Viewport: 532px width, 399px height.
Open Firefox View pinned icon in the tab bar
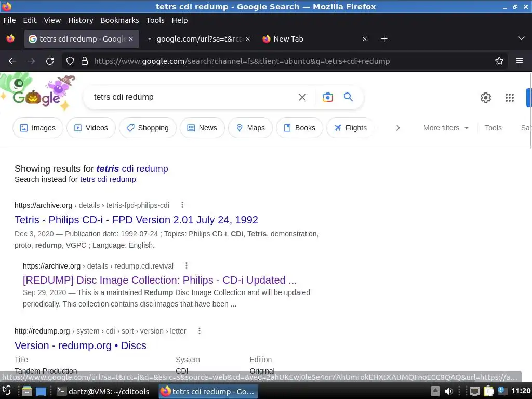pos(10,38)
